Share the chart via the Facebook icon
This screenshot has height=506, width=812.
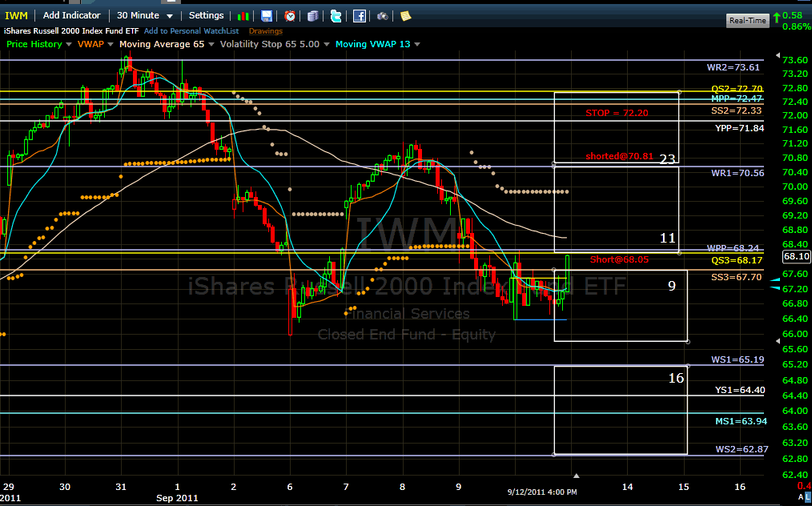(x=360, y=16)
